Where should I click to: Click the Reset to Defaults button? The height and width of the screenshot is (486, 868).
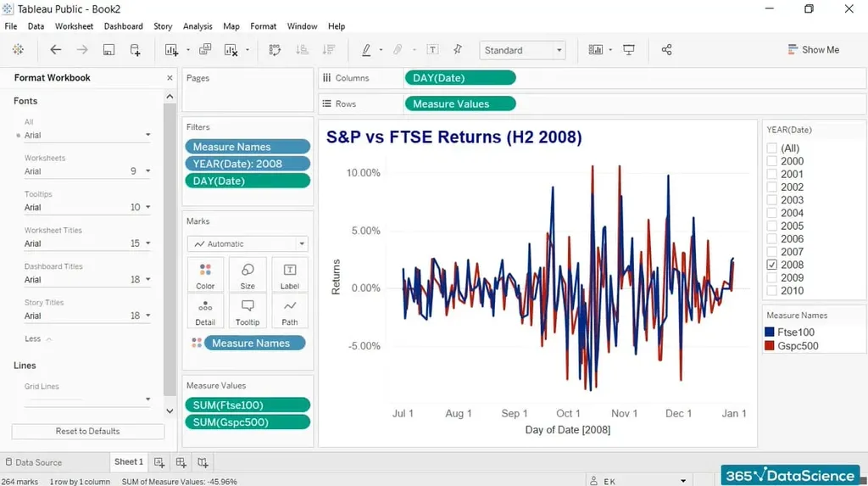click(87, 431)
